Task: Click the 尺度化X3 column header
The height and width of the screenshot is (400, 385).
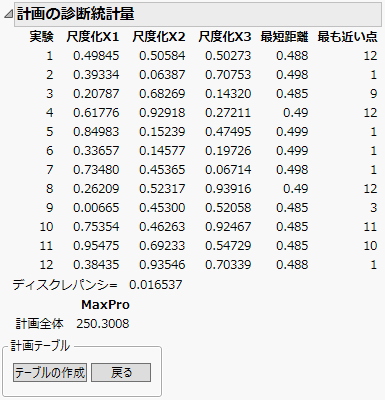Action: pyautogui.click(x=225, y=37)
